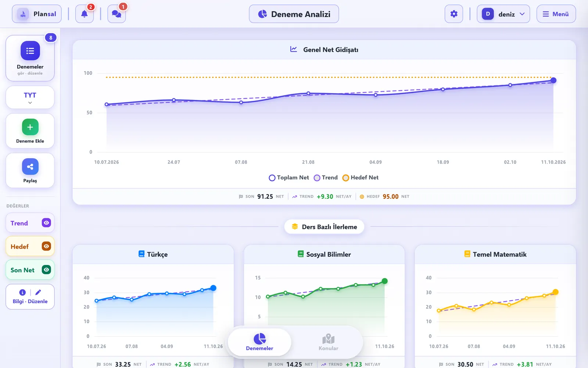Click the Plansal logo button
The image size is (588, 368).
click(x=37, y=14)
